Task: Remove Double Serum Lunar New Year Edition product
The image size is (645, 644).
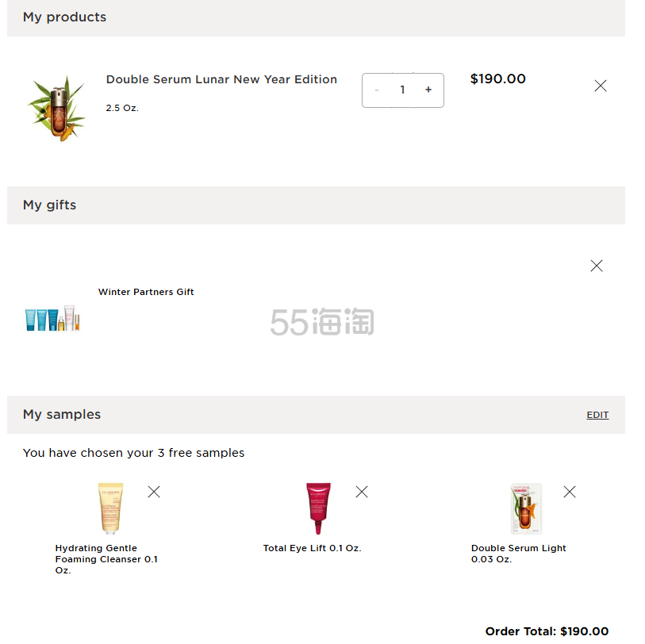Action: pyautogui.click(x=601, y=86)
